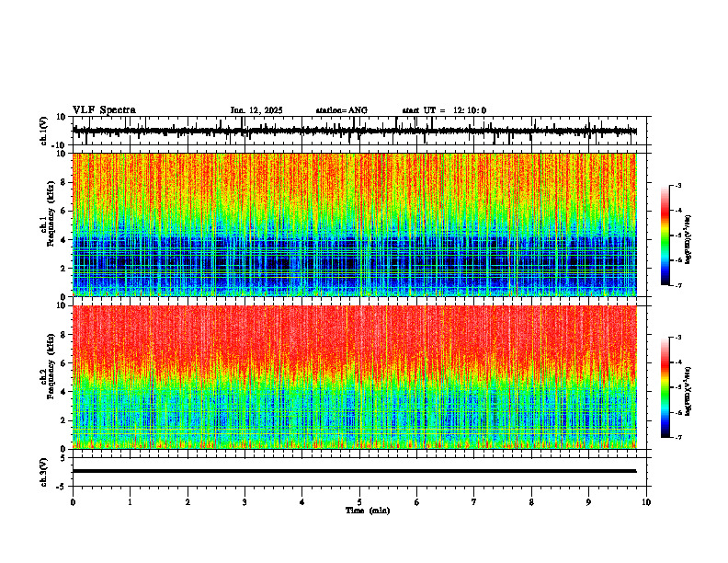Click the 1 tick on Time axis

pos(130,502)
